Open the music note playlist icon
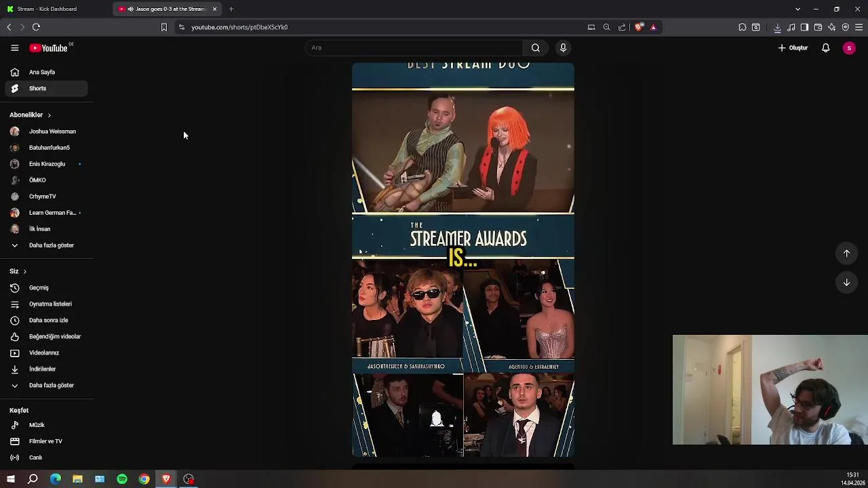868x488 pixels. (791, 27)
